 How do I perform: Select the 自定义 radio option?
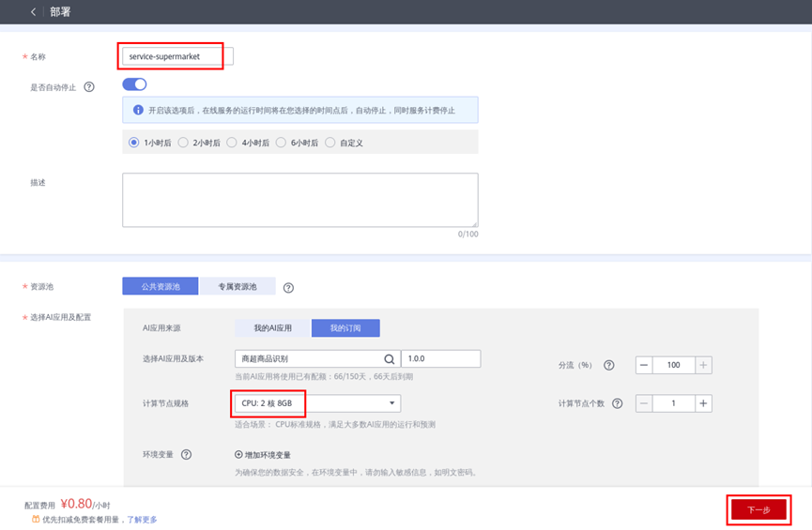(x=329, y=143)
